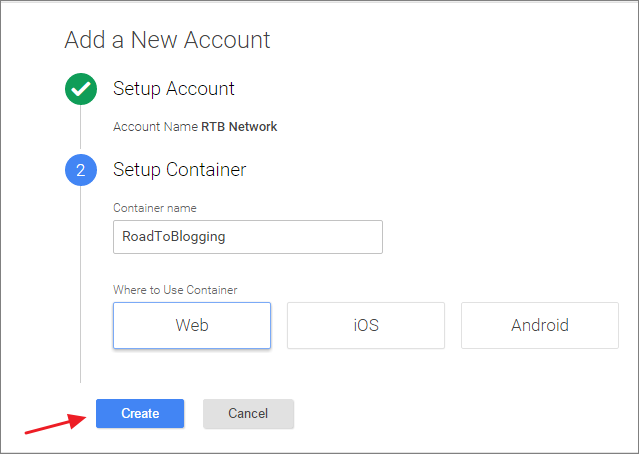Open the Setup Container step heading
Screen dimensions: 639x454
[x=180, y=170]
